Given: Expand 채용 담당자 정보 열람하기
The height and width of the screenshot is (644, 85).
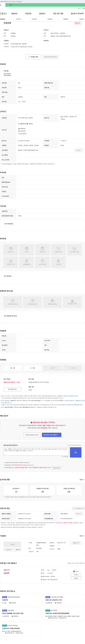Looking at the screenshot, I should (52, 435).
